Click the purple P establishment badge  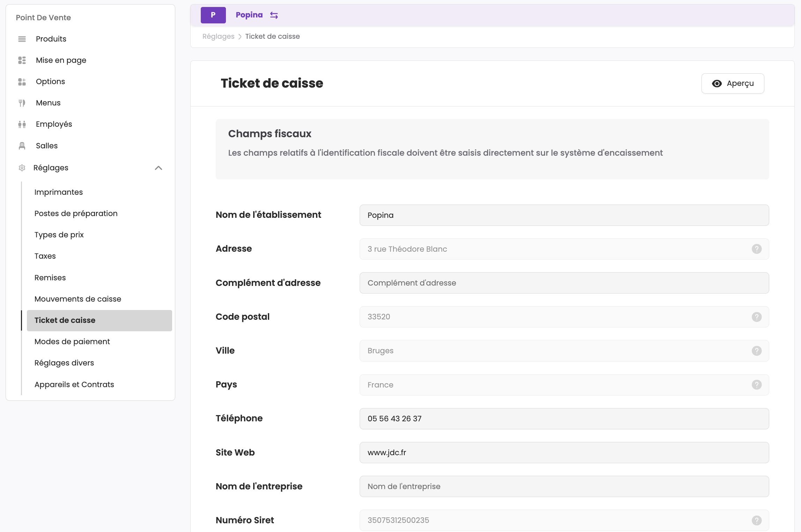[213, 15]
